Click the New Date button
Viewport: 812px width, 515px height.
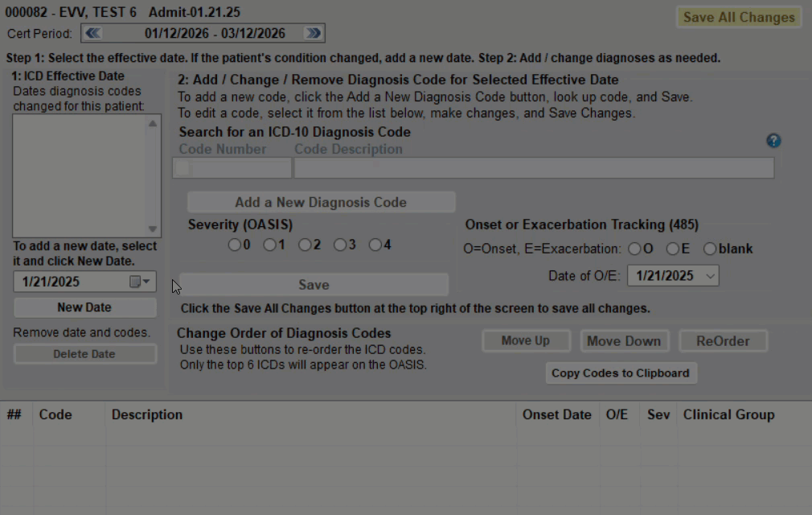[84, 307]
